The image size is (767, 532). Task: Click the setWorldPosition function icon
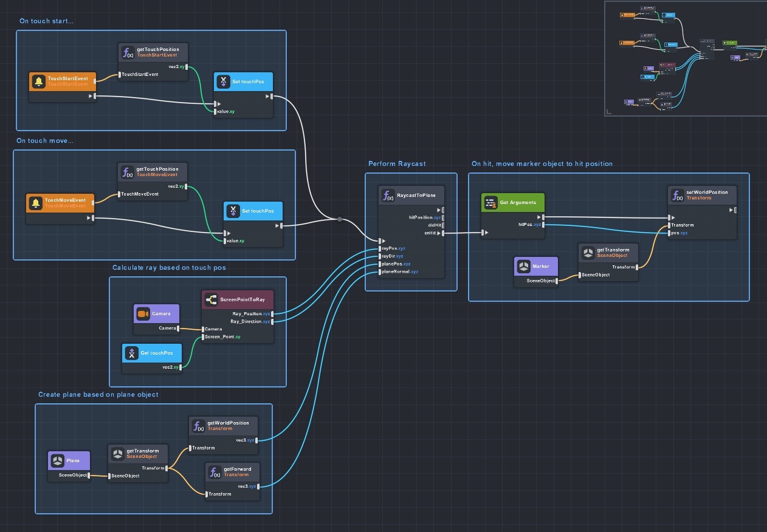(676, 195)
